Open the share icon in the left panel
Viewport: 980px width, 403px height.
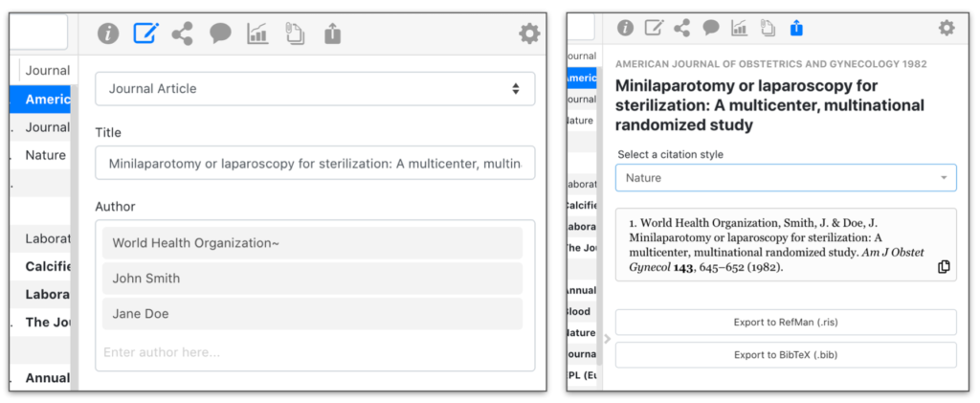[x=182, y=34]
